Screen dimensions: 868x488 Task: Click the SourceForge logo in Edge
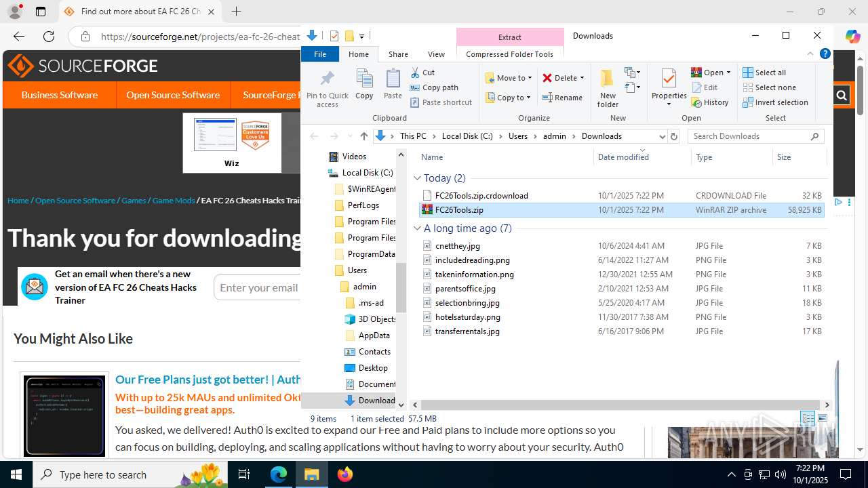(x=83, y=66)
